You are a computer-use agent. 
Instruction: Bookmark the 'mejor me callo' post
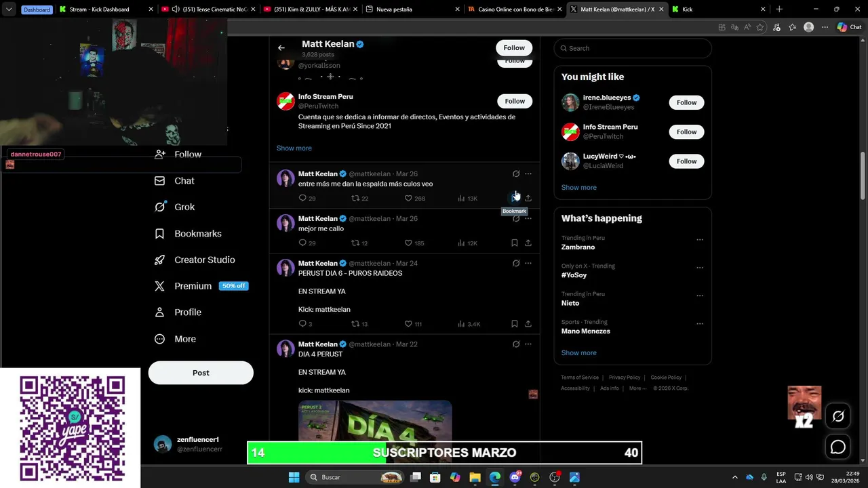click(x=515, y=243)
